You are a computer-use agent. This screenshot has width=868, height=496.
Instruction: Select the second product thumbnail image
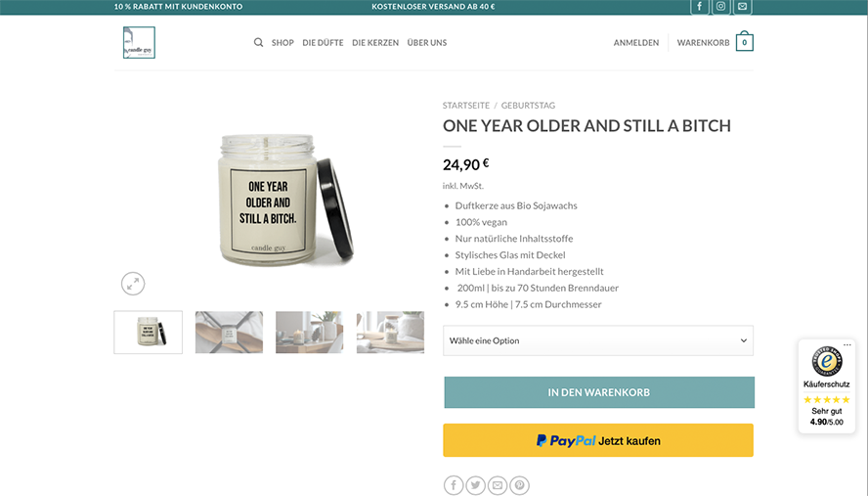pos(229,332)
